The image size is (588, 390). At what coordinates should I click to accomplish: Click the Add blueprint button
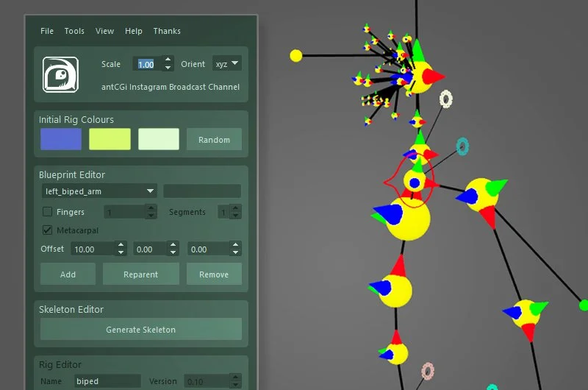[x=68, y=274]
